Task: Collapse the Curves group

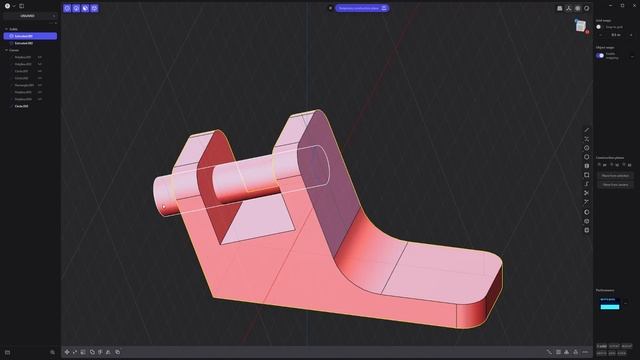Action: tap(6, 50)
